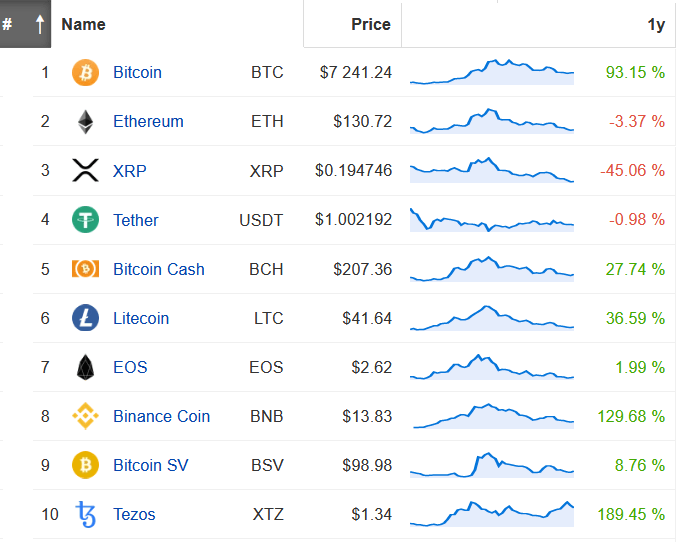This screenshot has height=542, width=679.
Task: Click the Bitcoin Cash logo icon
Action: coord(85,269)
